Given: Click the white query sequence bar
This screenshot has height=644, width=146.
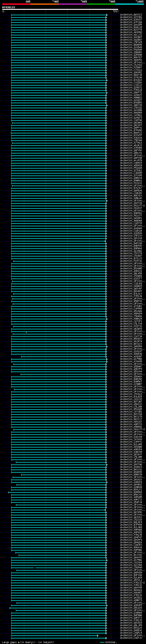Looking at the screenshot, I should point(60,9).
